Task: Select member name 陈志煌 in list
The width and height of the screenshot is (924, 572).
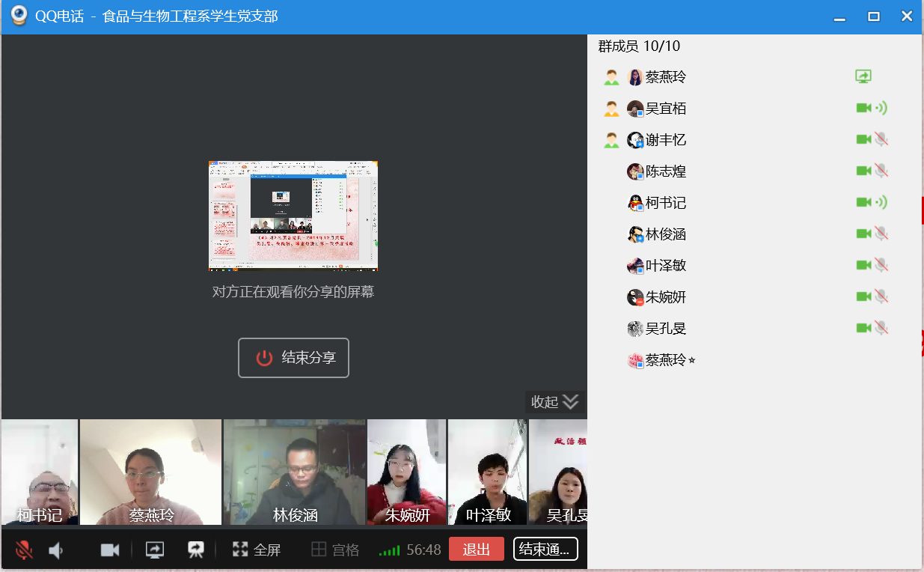Action: (x=666, y=171)
